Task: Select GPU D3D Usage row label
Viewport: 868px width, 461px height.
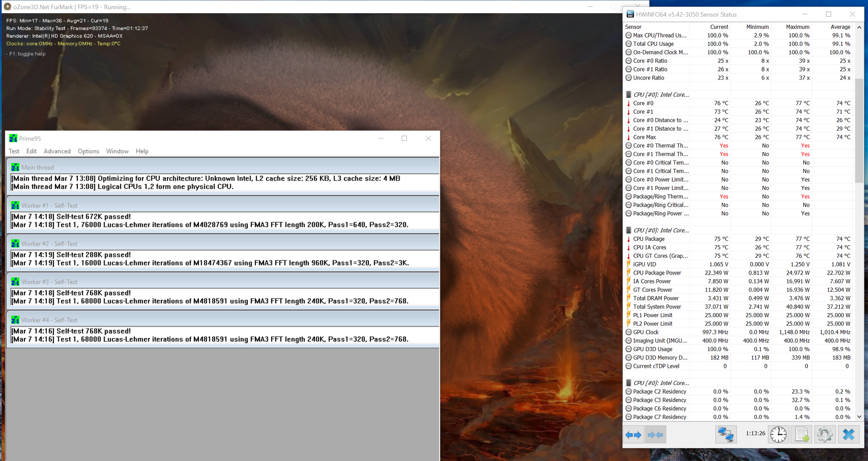Action: point(653,349)
